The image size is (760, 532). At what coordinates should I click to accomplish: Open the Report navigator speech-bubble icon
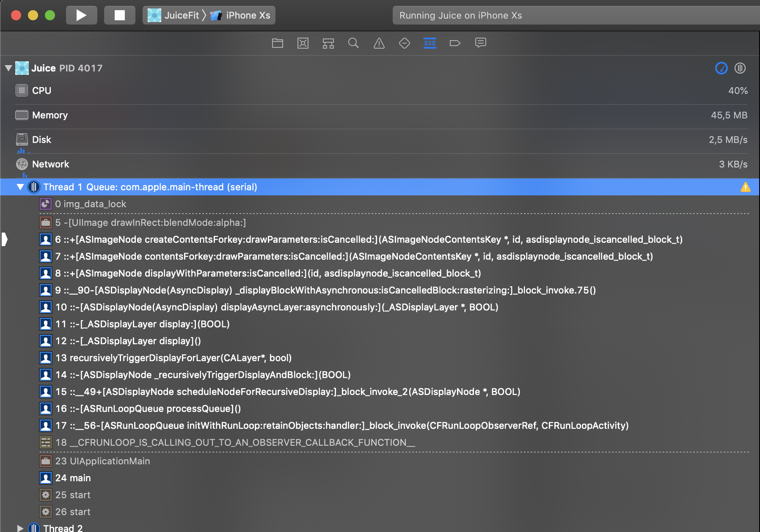481,43
